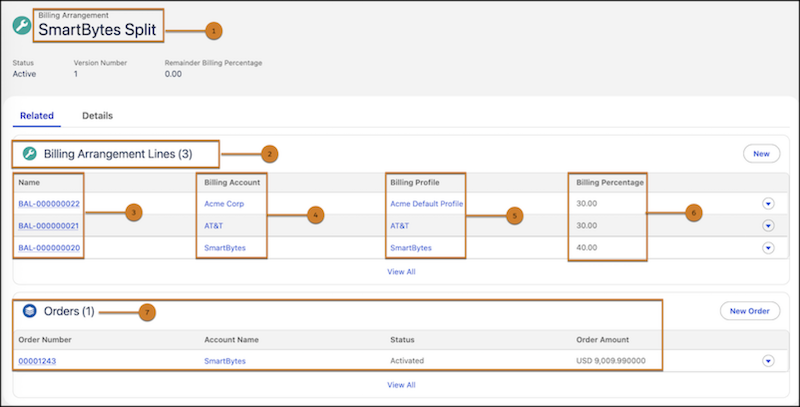Click the Account Name column header

231,340
